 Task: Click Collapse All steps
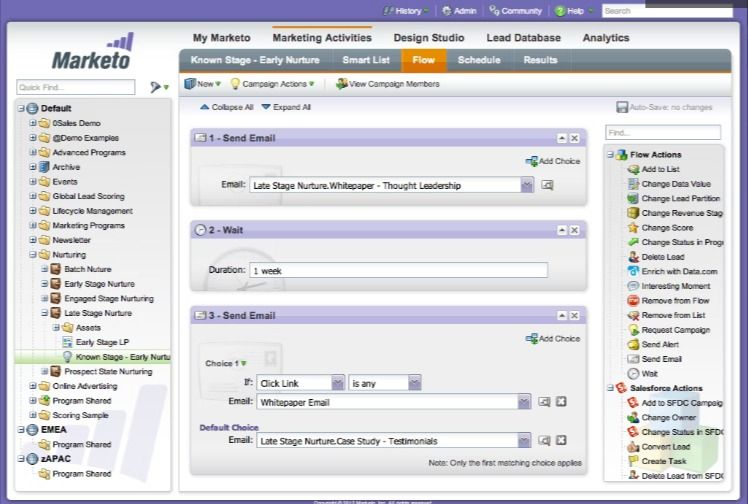(227, 107)
